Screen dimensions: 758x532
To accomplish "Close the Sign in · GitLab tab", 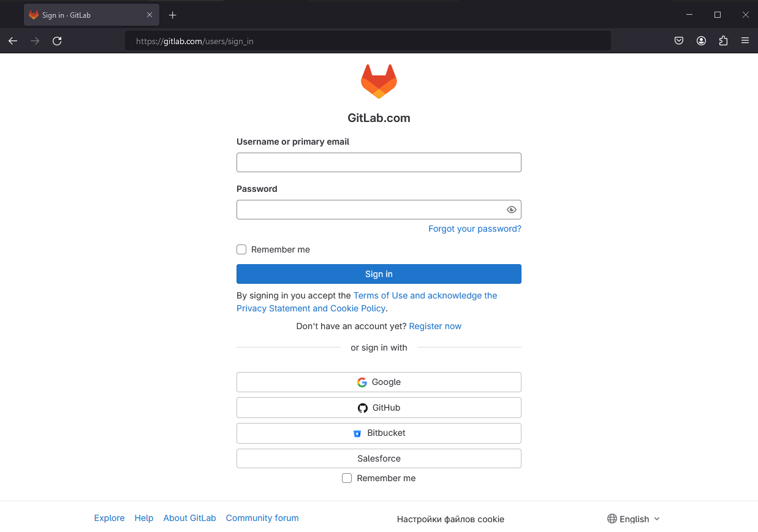I will tap(150, 15).
